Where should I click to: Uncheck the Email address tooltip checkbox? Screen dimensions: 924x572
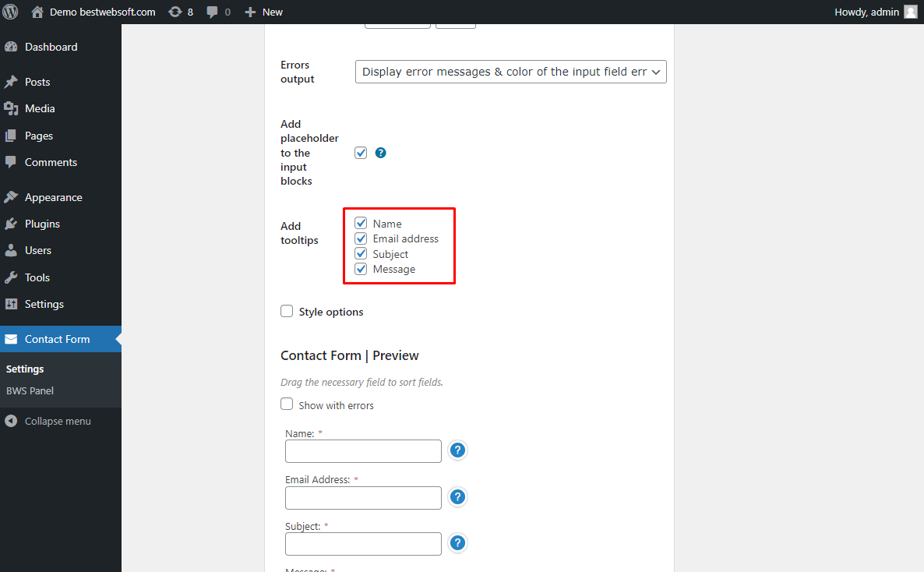coord(361,238)
